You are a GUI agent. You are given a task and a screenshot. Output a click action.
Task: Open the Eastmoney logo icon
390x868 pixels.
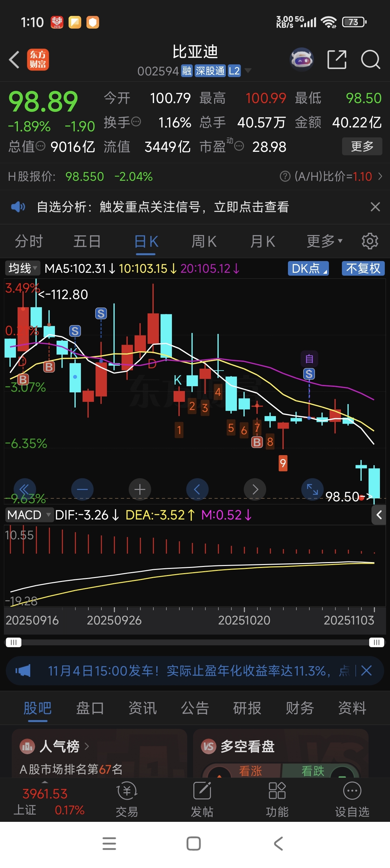pos(38,59)
